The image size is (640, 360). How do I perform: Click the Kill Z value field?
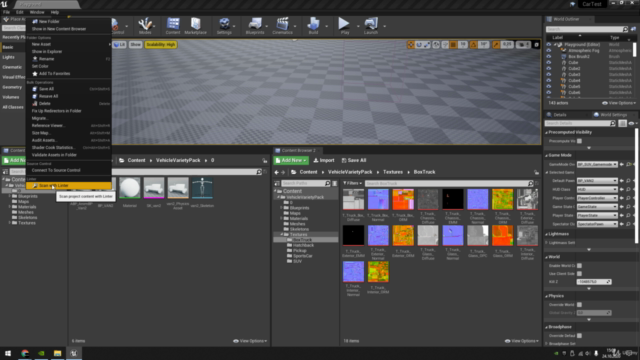(x=594, y=282)
